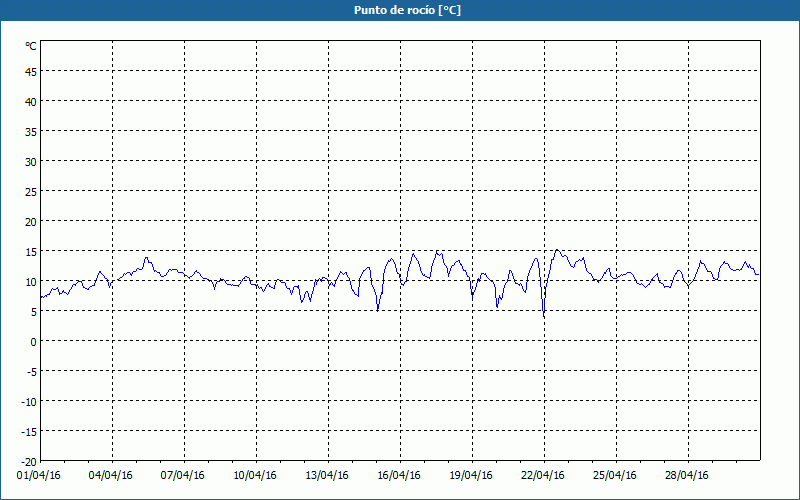Click the 25 y-axis label
This screenshot has width=800, height=500.
31,192
